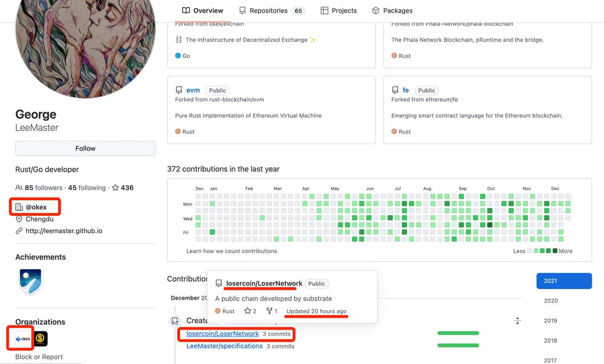Click the Public badge on evm

[x=217, y=90]
